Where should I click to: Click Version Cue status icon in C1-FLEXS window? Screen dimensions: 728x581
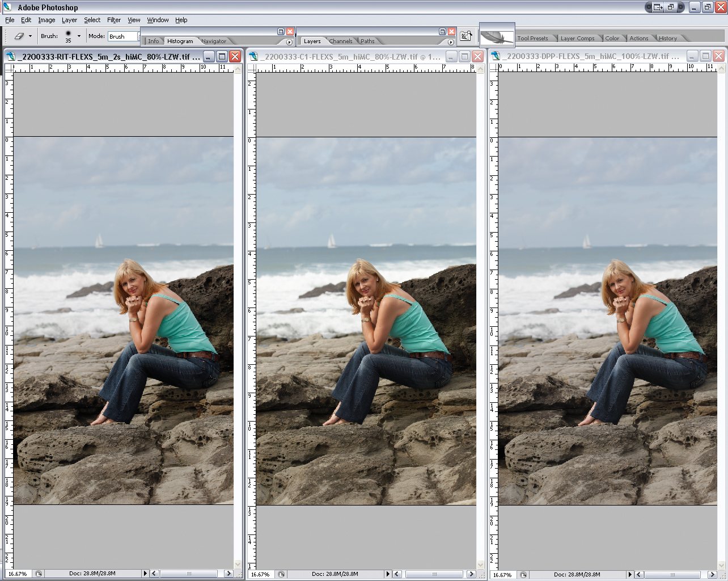tap(281, 574)
